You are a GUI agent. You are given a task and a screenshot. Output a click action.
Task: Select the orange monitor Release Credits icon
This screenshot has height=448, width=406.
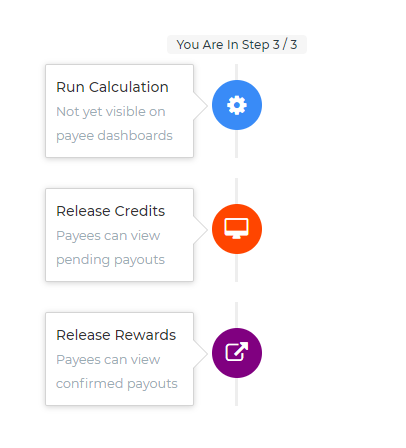tap(237, 229)
